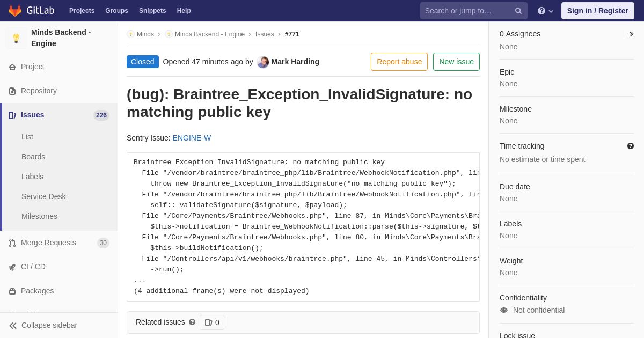The height and width of the screenshot is (338, 644).
Task: Click the Report abuse button
Action: click(x=399, y=62)
